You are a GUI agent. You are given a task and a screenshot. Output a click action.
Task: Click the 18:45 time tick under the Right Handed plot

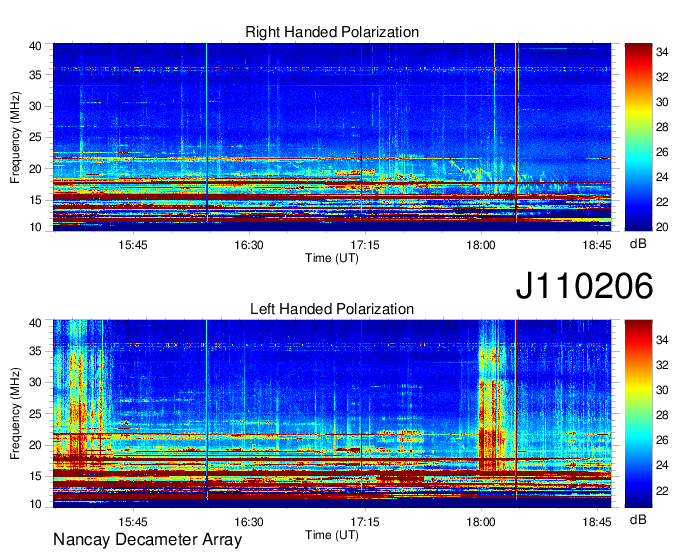pyautogui.click(x=597, y=245)
